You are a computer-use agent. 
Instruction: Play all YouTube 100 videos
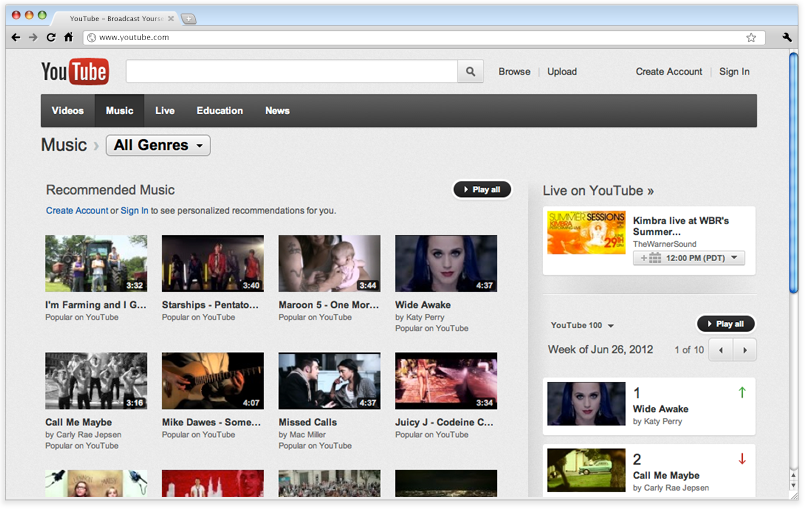(725, 324)
